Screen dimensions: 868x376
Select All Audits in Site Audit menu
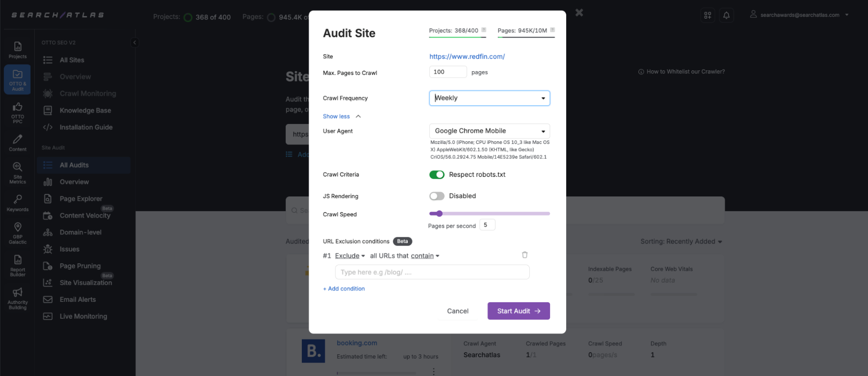[84, 165]
